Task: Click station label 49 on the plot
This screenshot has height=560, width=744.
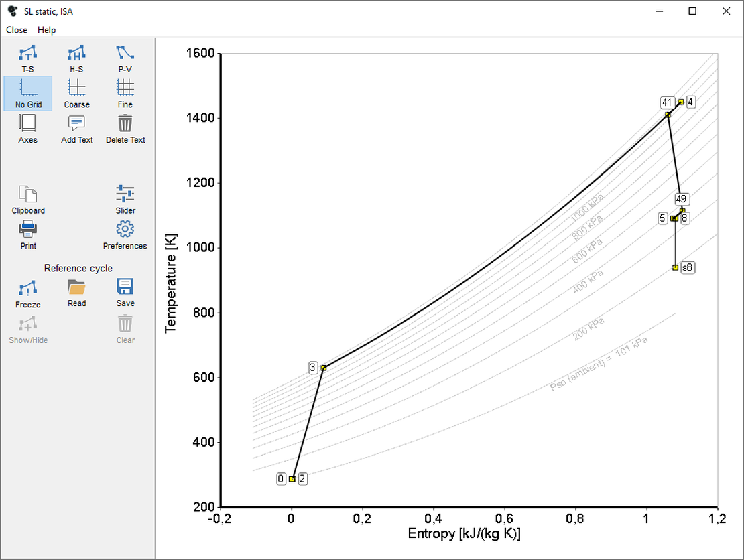Action: coord(682,199)
